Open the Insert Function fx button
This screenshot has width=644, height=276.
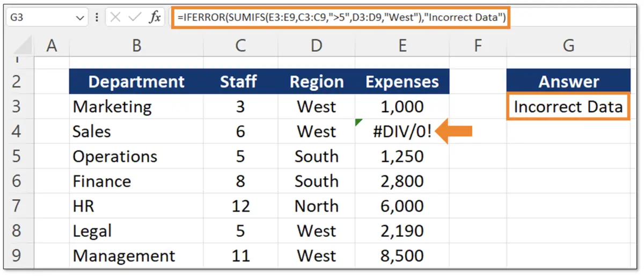(155, 17)
